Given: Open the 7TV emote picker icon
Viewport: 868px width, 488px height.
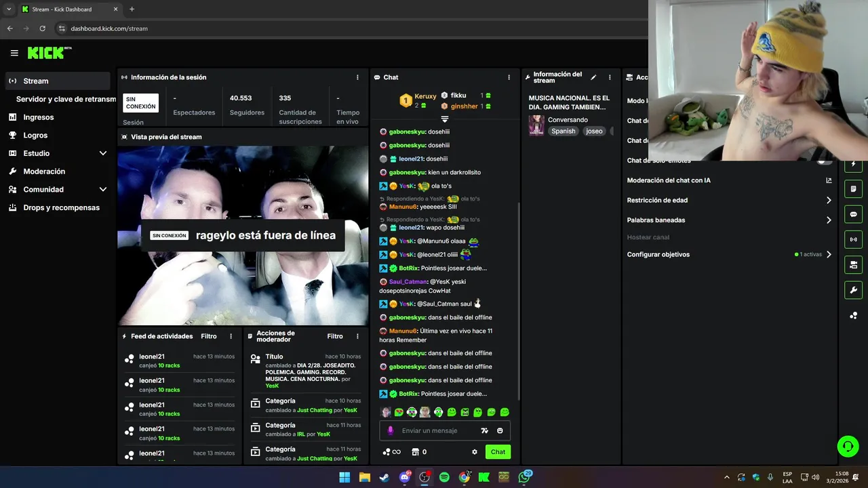Looking at the screenshot, I should coord(484,430).
